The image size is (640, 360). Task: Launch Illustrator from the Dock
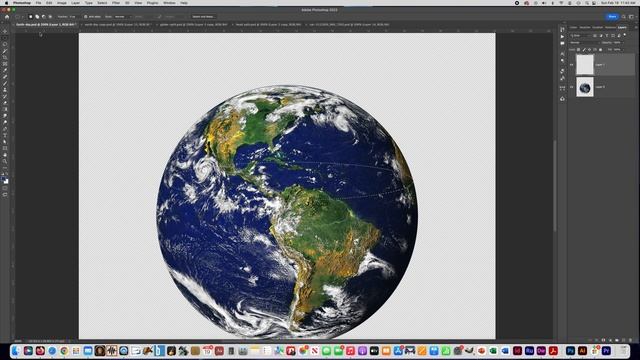[x=582, y=351]
